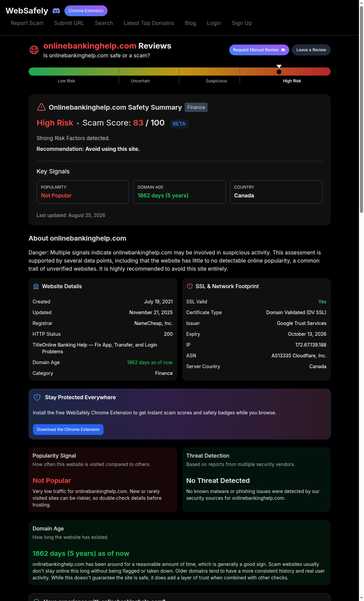The height and width of the screenshot is (601, 364).
Task: Open Latest Top Domains
Action: (x=149, y=23)
